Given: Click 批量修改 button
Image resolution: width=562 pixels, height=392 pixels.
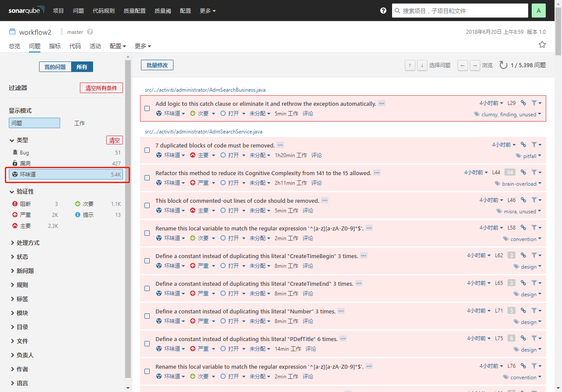Looking at the screenshot, I should coord(157,65).
